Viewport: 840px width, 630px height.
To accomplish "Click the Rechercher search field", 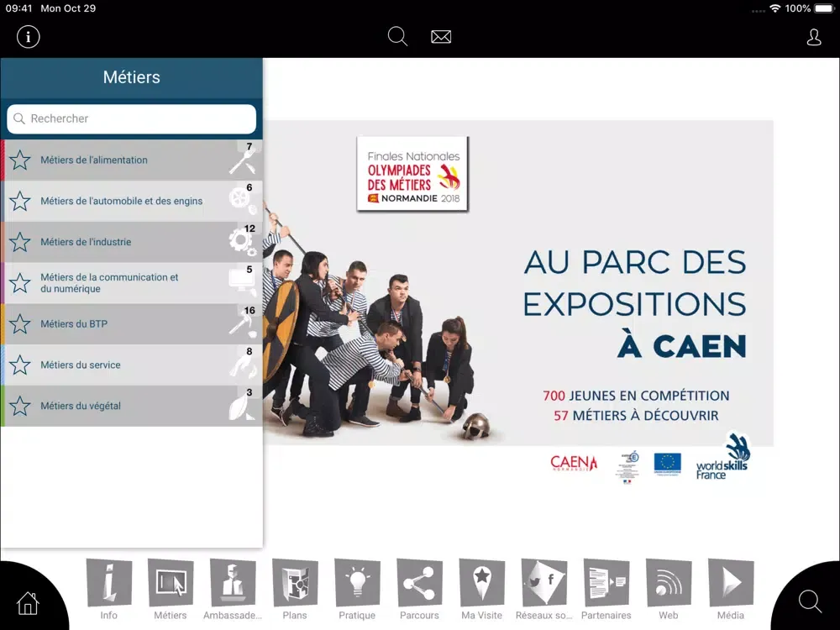I will (132, 119).
